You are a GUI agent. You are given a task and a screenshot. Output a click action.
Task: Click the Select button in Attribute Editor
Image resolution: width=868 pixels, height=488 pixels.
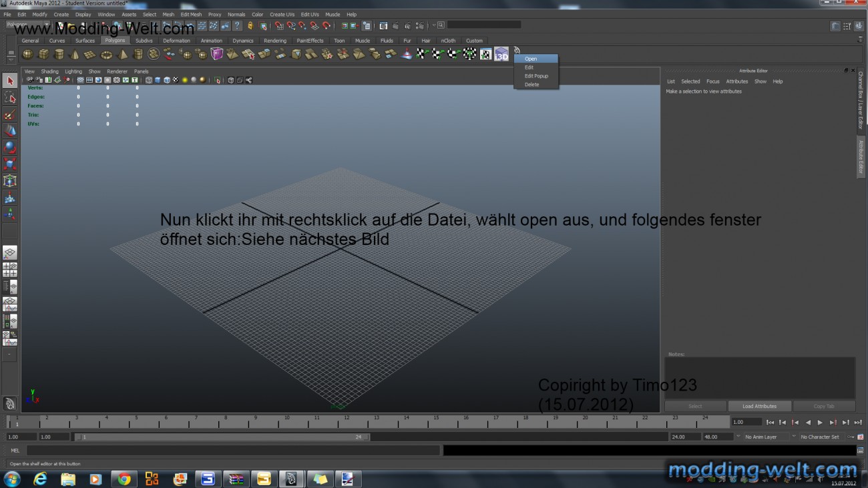pyautogui.click(x=695, y=406)
